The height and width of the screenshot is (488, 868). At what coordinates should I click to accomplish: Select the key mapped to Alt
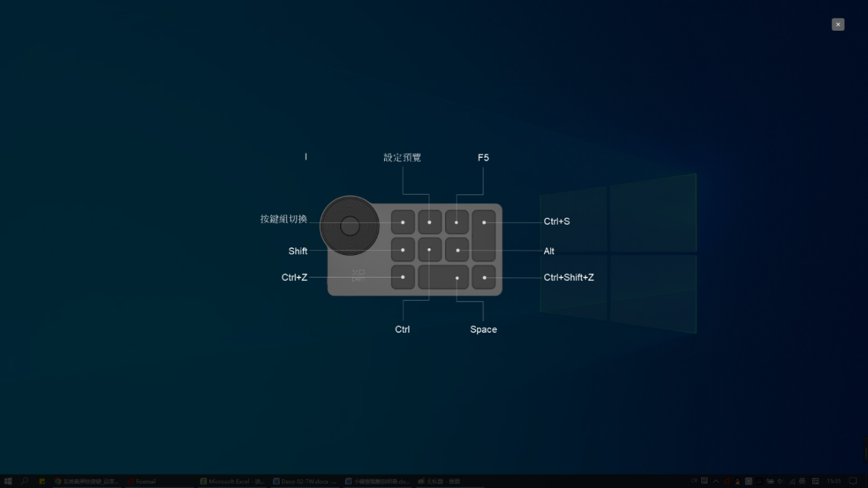coord(457,250)
